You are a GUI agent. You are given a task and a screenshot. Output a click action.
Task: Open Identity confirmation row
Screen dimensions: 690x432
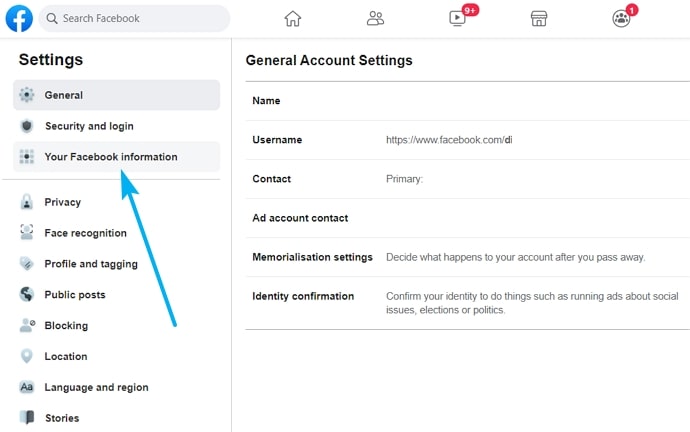[x=467, y=303]
